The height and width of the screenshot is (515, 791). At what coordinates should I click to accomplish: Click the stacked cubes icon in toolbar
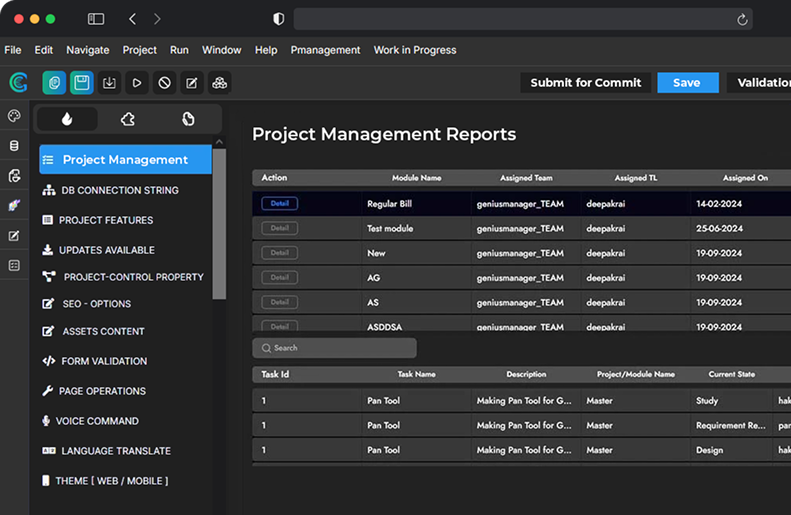click(220, 83)
